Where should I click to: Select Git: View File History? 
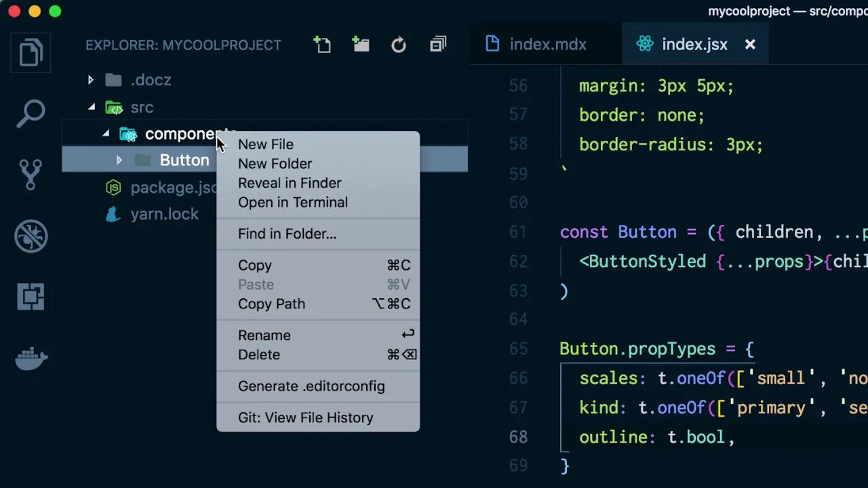[x=305, y=418]
